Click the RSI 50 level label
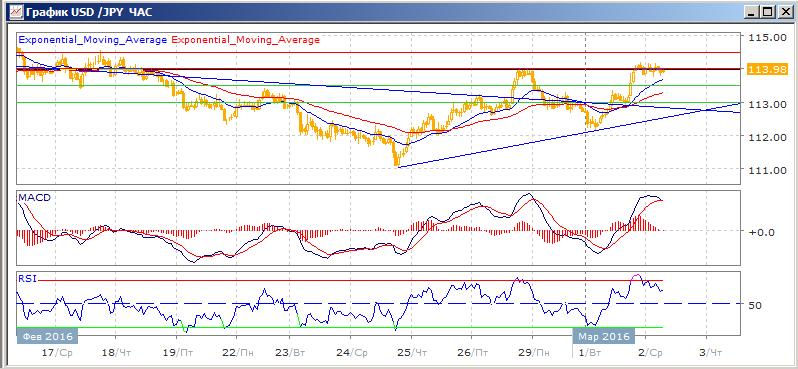Screen dimensions: 798x369 tap(755, 305)
